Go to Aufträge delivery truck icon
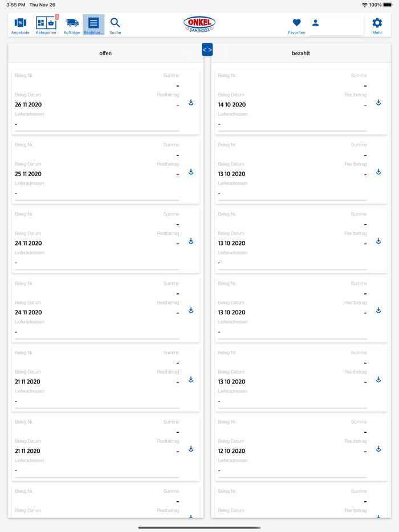The height and width of the screenshot is (532, 399). click(x=72, y=25)
